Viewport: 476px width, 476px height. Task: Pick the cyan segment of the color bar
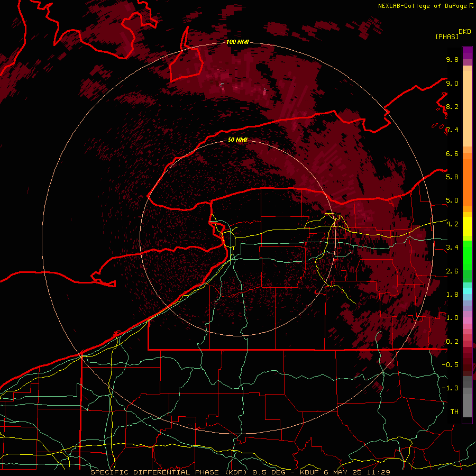pos(467,290)
